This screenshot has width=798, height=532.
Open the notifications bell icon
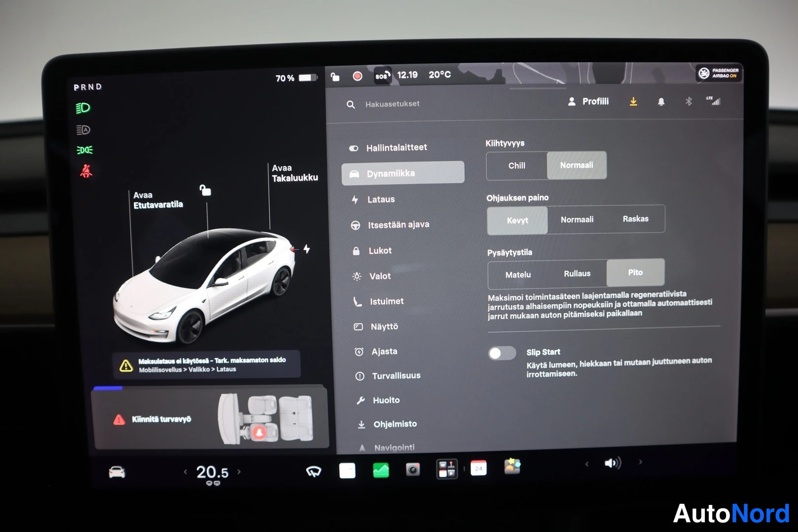click(661, 101)
